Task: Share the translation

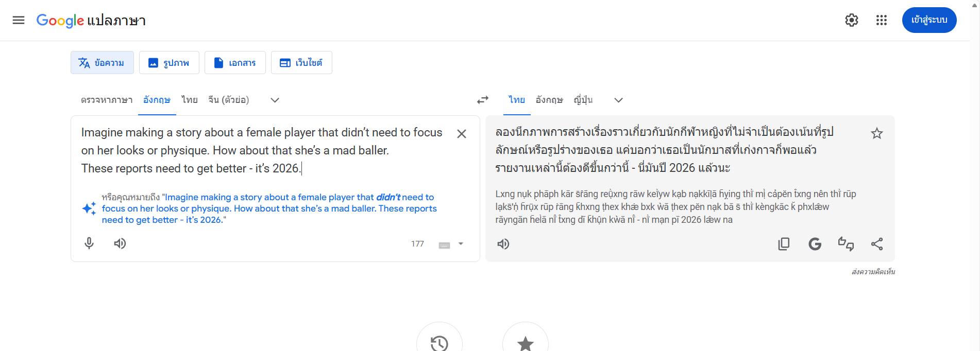Action: click(x=876, y=244)
